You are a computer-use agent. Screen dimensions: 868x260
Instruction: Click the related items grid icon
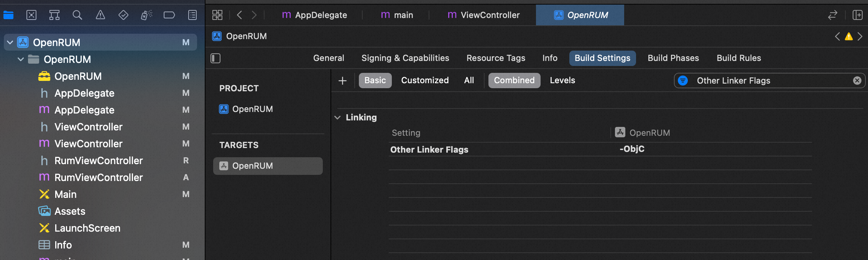coord(217,15)
